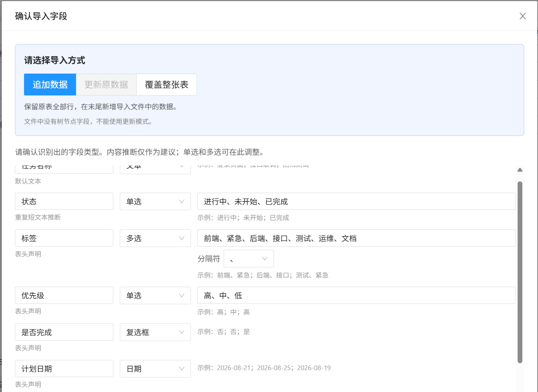Image resolution: width=538 pixels, height=392 pixels.
Task: Click the text 重复短文本推断
Action: coord(38,217)
